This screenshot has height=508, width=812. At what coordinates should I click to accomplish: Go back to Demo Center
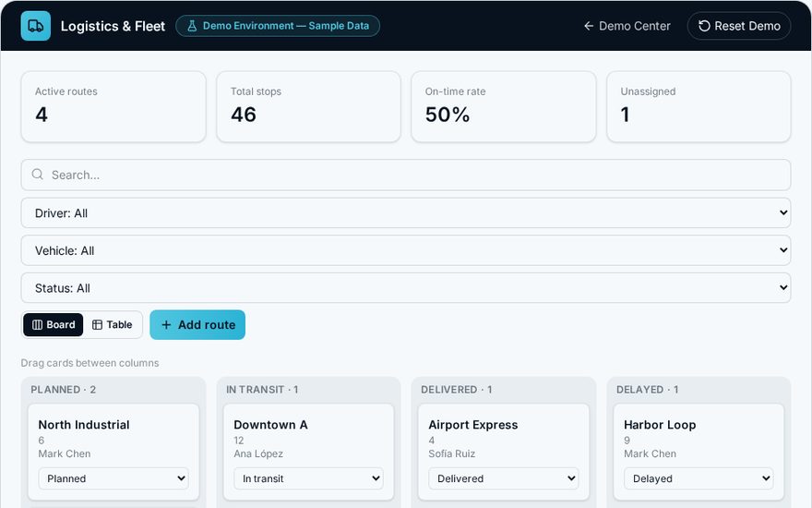[x=627, y=26]
